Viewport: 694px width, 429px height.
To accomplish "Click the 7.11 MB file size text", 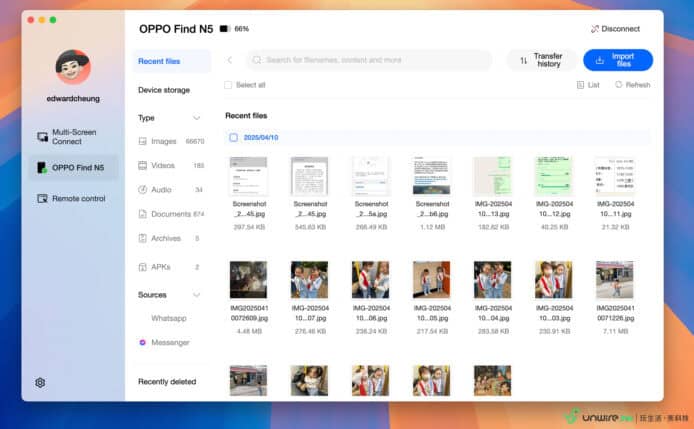I will pos(616,331).
